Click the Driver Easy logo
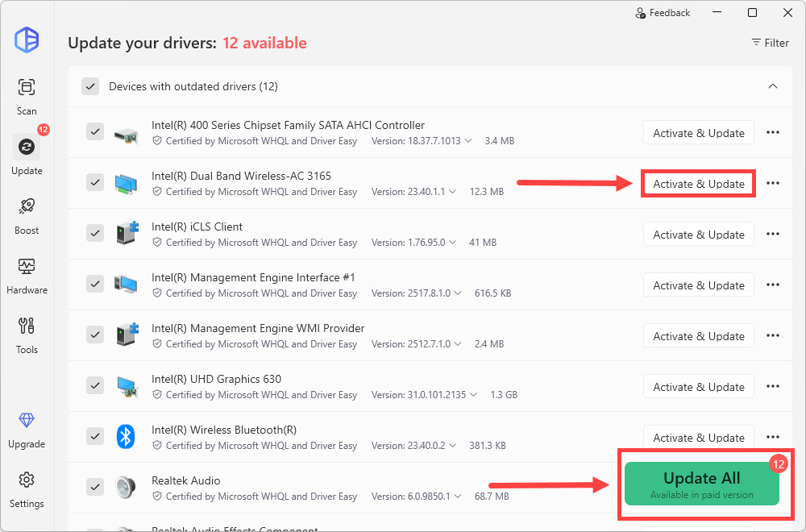The image size is (806, 532). click(27, 39)
